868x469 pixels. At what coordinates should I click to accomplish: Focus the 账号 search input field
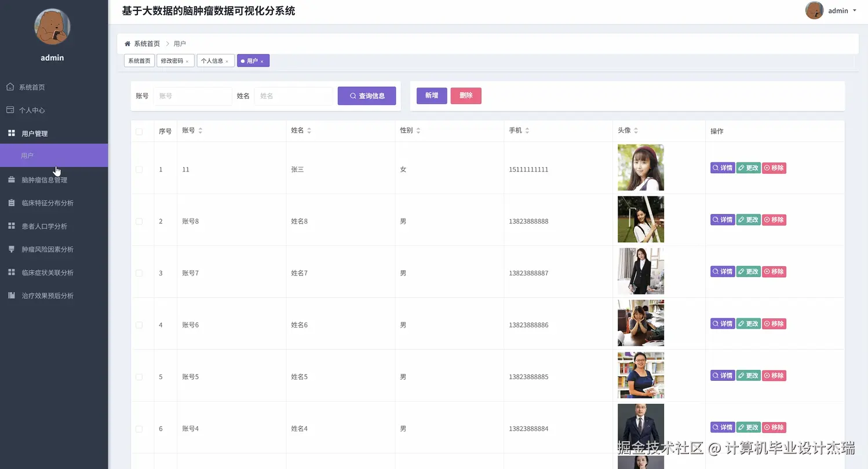click(192, 96)
